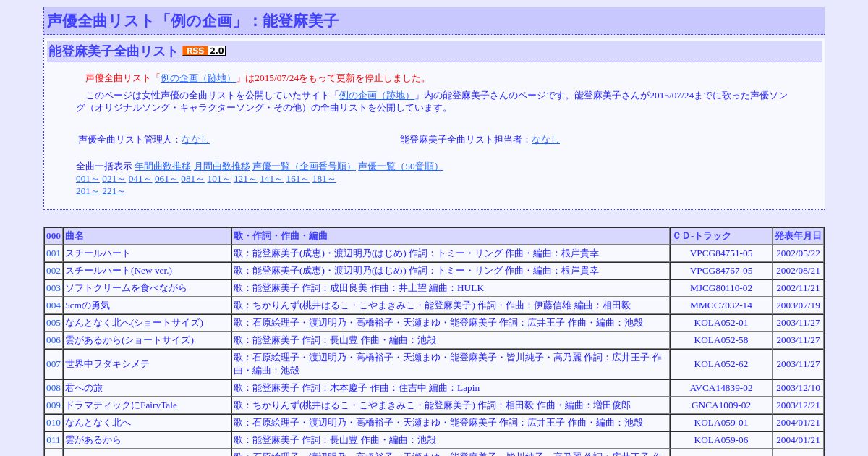Select song title ドラマティックにFairyTale
This screenshot has width=868, height=456.
pyautogui.click(x=121, y=405)
